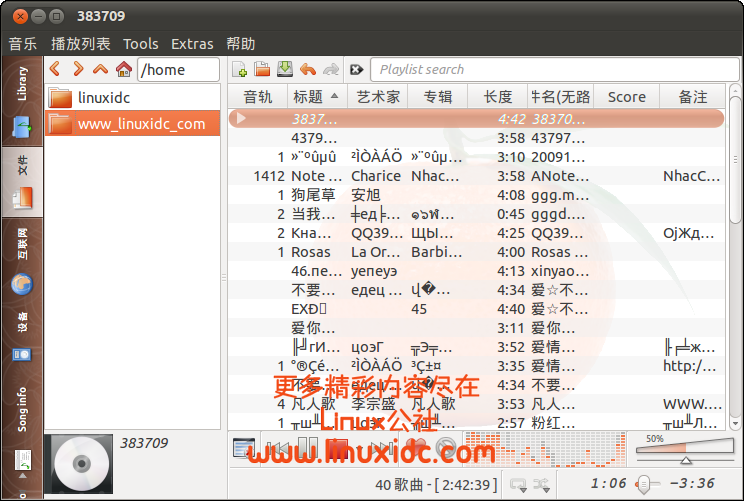Sort by the 备注 column header
The image size is (744, 501).
point(692,97)
